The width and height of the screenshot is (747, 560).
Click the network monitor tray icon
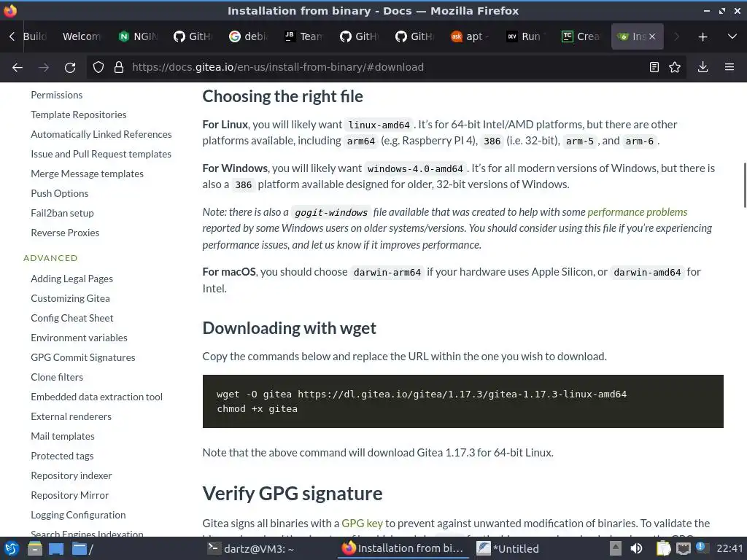[684, 548]
